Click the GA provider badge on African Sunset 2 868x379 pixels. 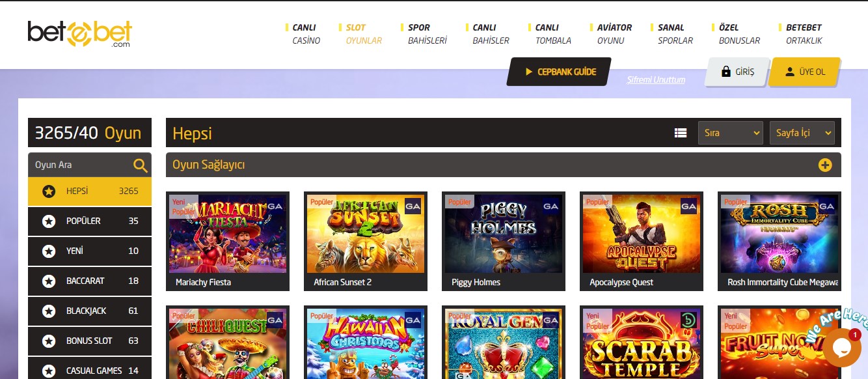click(413, 206)
